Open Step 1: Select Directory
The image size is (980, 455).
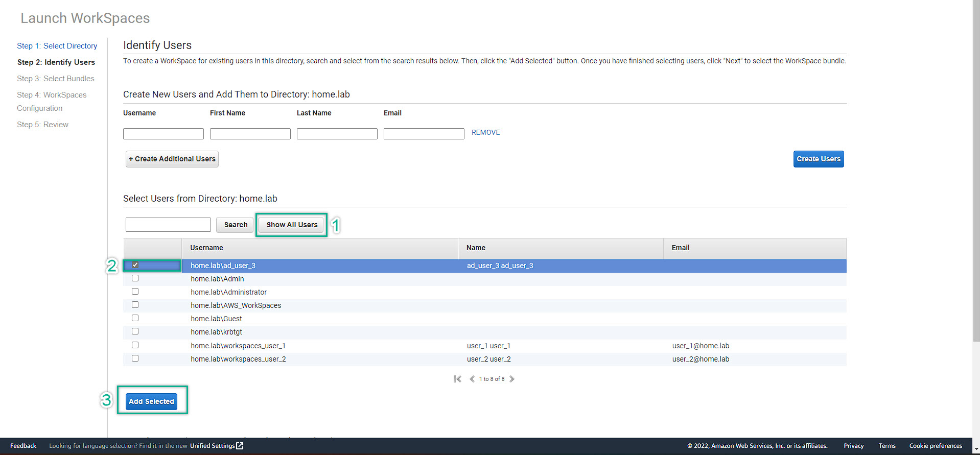point(57,46)
